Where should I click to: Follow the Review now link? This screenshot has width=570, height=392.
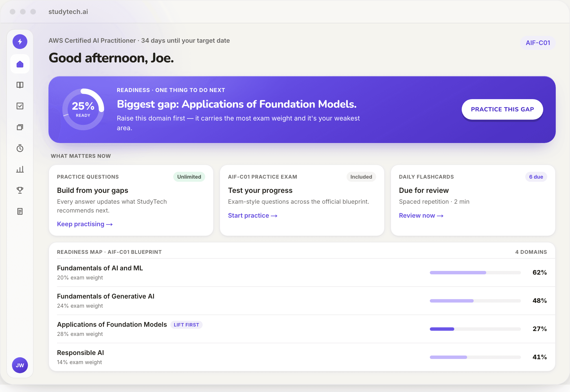point(421,216)
